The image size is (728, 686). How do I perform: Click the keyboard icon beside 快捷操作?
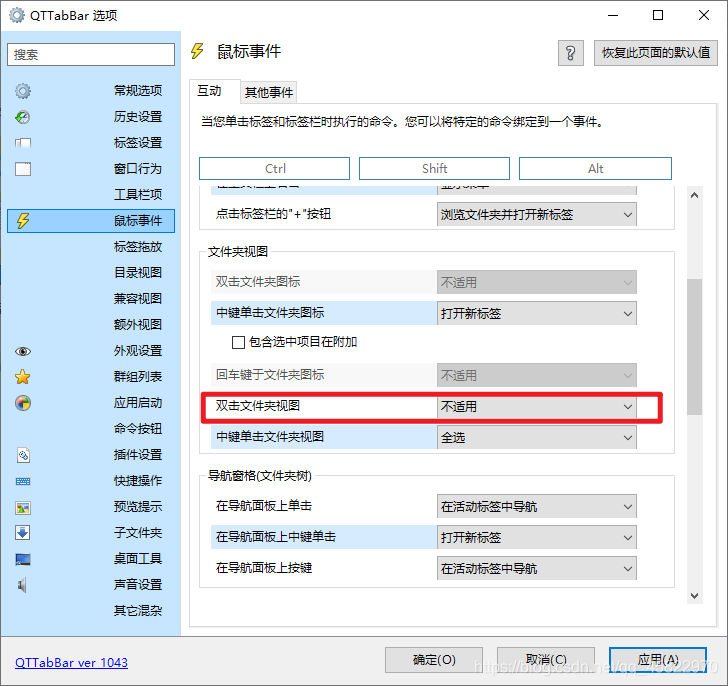pyautogui.click(x=23, y=481)
